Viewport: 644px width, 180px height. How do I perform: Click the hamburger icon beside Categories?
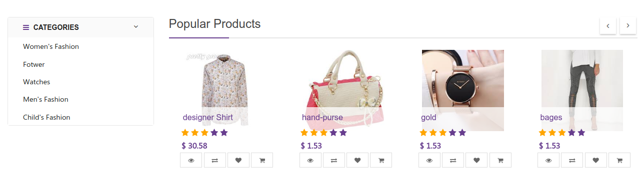[x=26, y=27]
